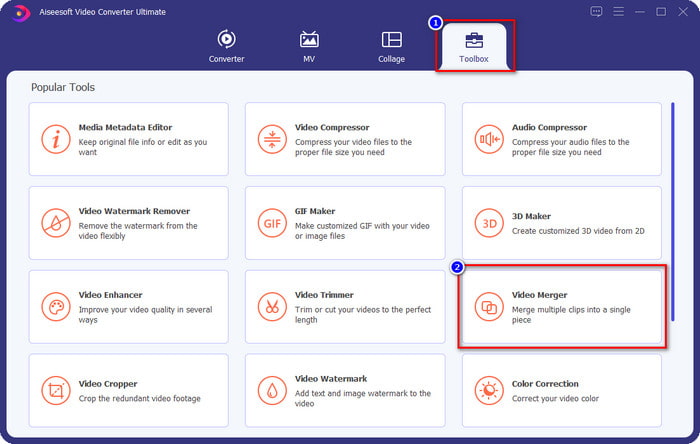The image size is (700, 444).
Task: Click 'Trim or cut your videos' description
Action: coord(363,315)
